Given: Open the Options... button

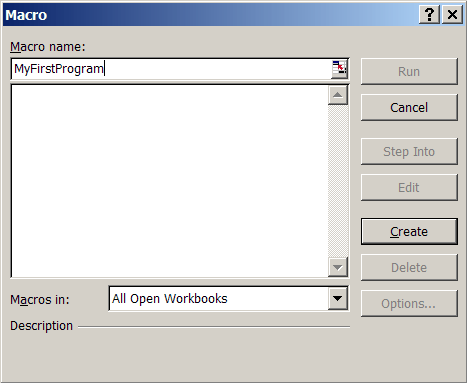Looking at the screenshot, I should 409,303.
